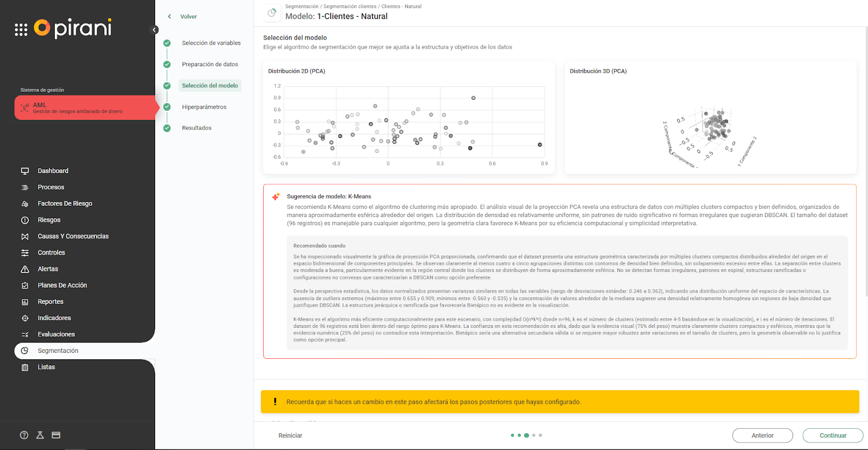The height and width of the screenshot is (450, 868).
Task: Open the apps grid menu icon
Action: (21, 30)
